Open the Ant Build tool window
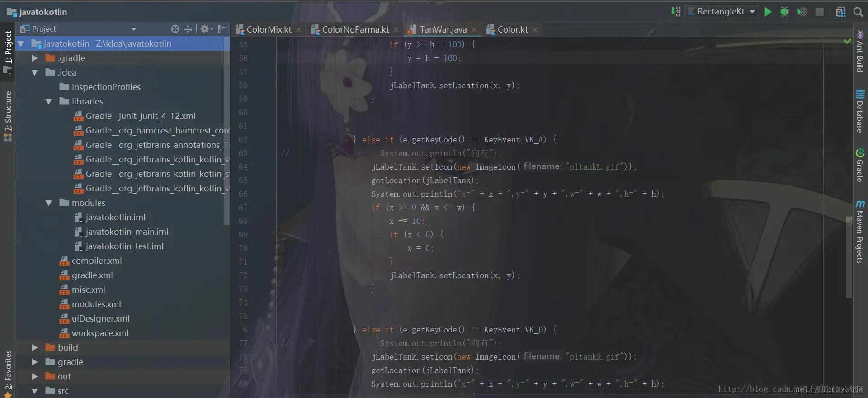The image size is (868, 398). point(860,51)
